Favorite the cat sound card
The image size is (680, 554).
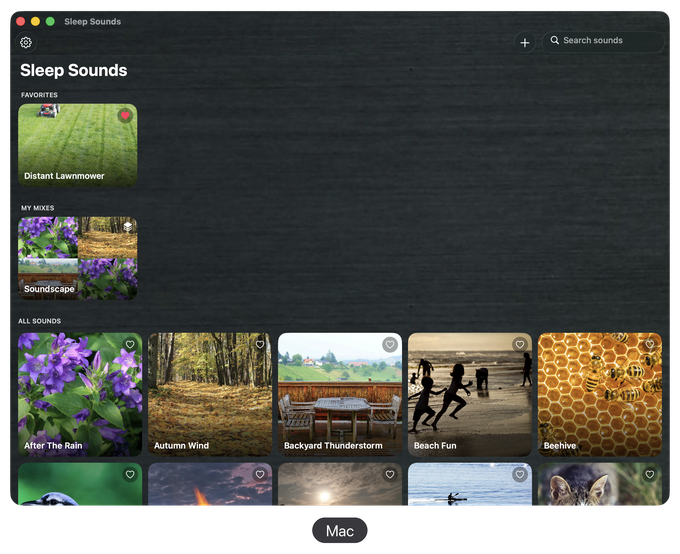pyautogui.click(x=650, y=474)
